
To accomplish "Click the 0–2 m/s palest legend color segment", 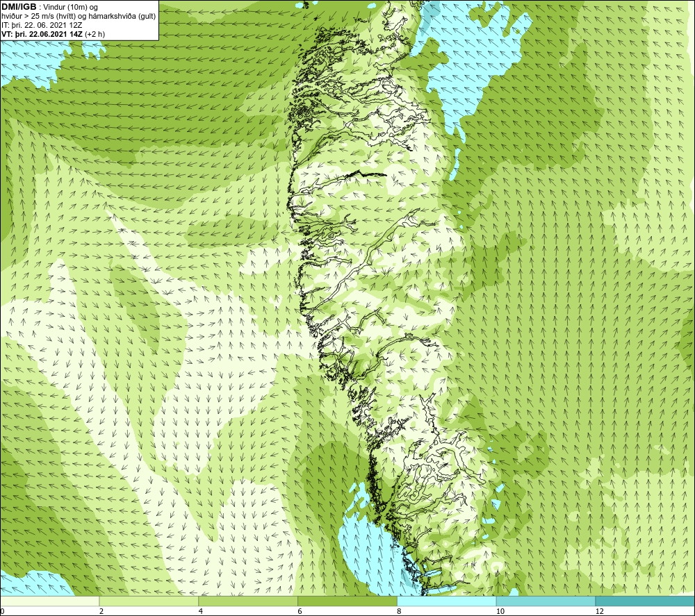I will click(49, 601).
